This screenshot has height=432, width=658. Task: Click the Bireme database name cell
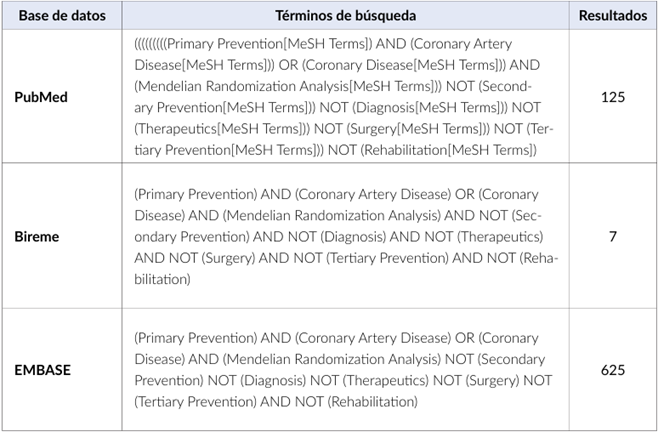coord(37,237)
